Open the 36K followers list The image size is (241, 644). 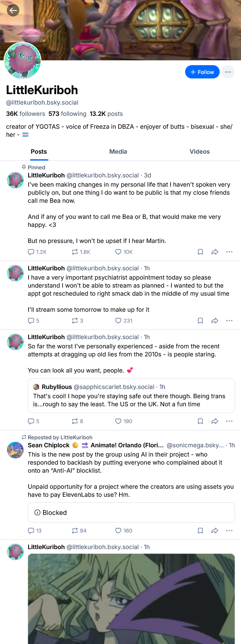pos(25,114)
